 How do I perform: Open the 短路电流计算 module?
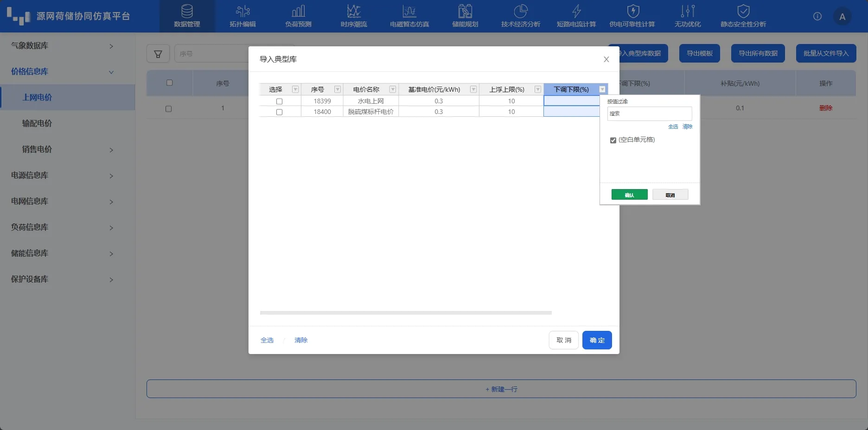click(576, 16)
